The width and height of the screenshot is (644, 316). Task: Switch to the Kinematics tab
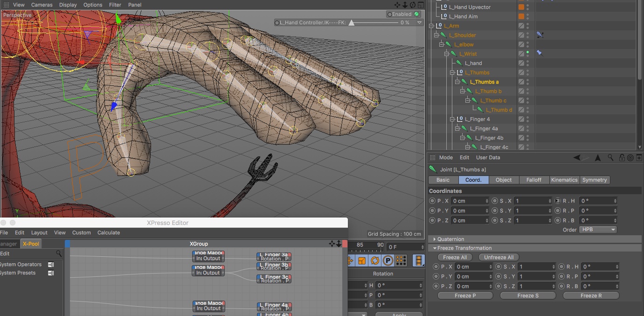click(x=564, y=180)
